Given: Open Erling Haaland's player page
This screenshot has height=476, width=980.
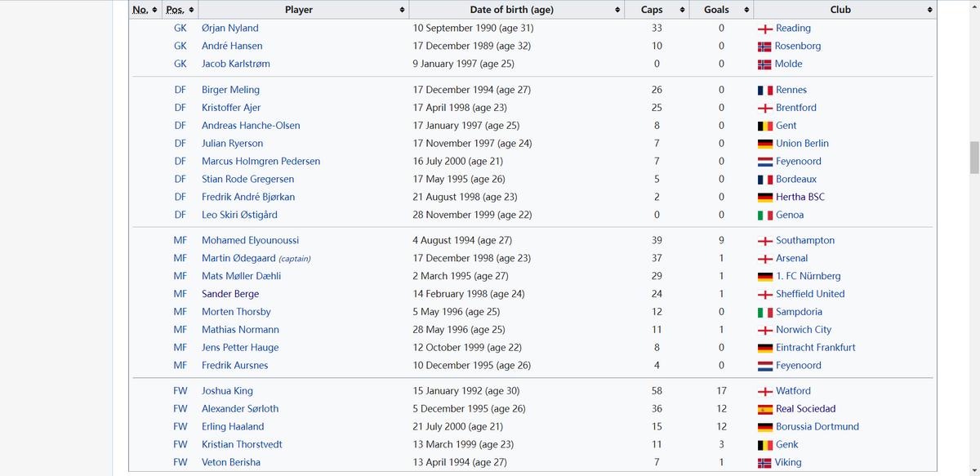Looking at the screenshot, I should pos(233,427).
